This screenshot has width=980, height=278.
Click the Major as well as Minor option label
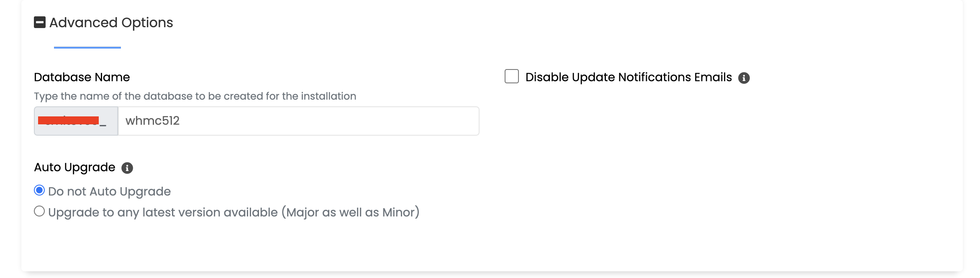233,212
